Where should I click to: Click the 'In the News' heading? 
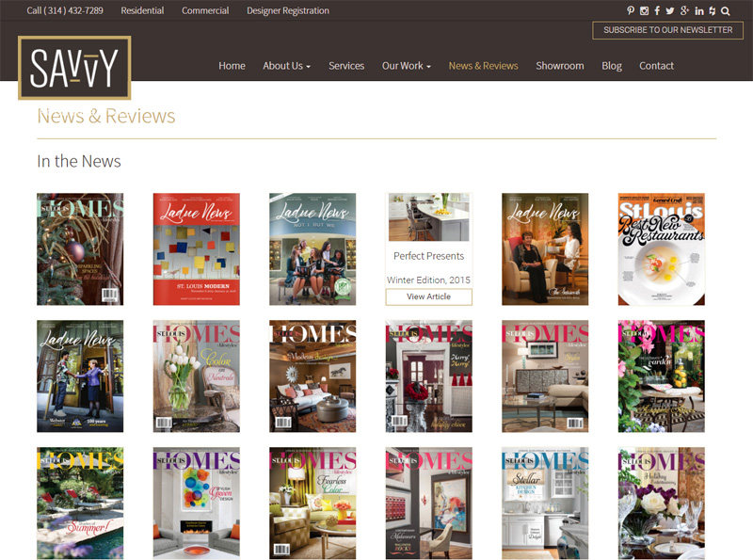pyautogui.click(x=79, y=161)
